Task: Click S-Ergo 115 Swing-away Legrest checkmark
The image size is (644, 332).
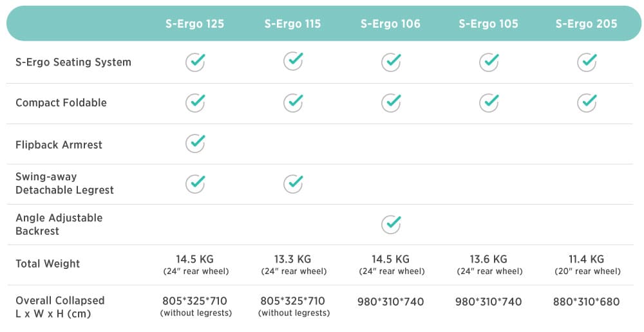Action: point(293,183)
